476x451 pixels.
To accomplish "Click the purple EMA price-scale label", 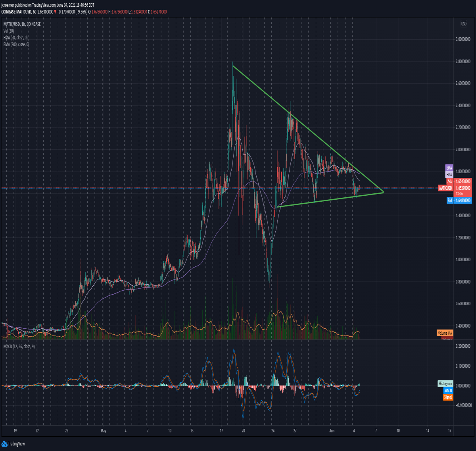I will [x=449, y=168].
